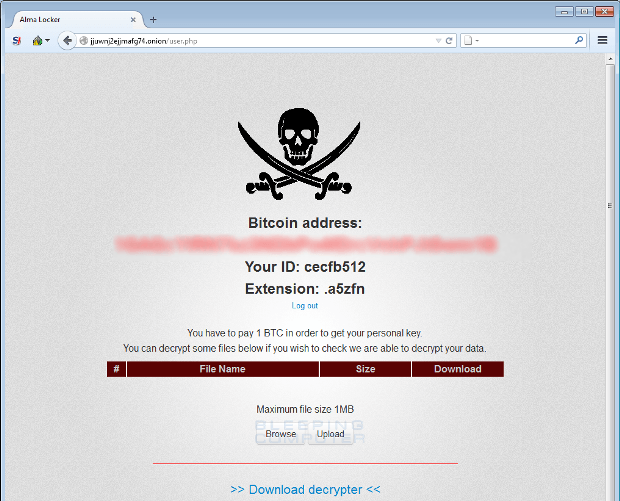The image size is (620, 501).
Task: Open the hamburger menu icon
Action: pyautogui.click(x=602, y=40)
